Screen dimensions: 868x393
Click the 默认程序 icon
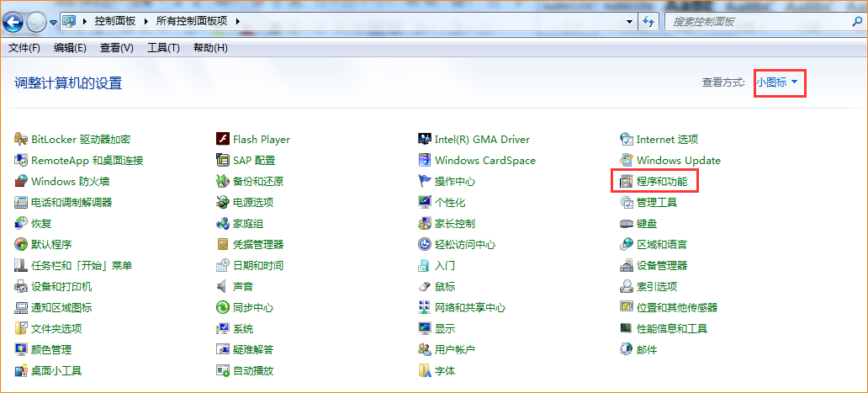[x=21, y=245]
